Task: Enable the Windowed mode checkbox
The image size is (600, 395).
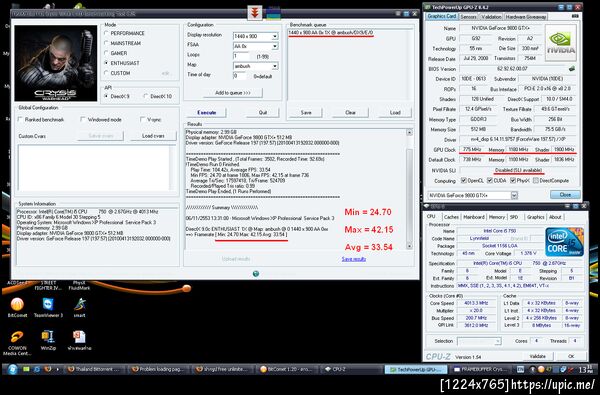Action: pyautogui.click(x=83, y=119)
